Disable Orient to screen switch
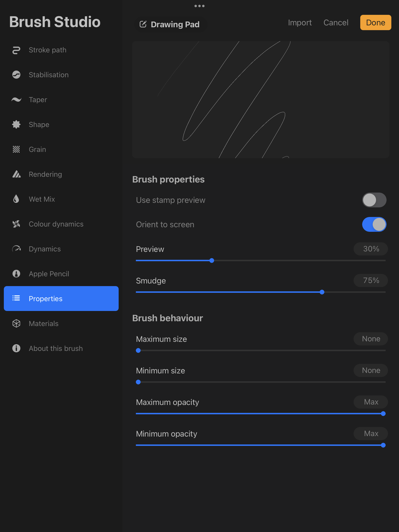Viewport: 399px width, 532px height. 374,224
